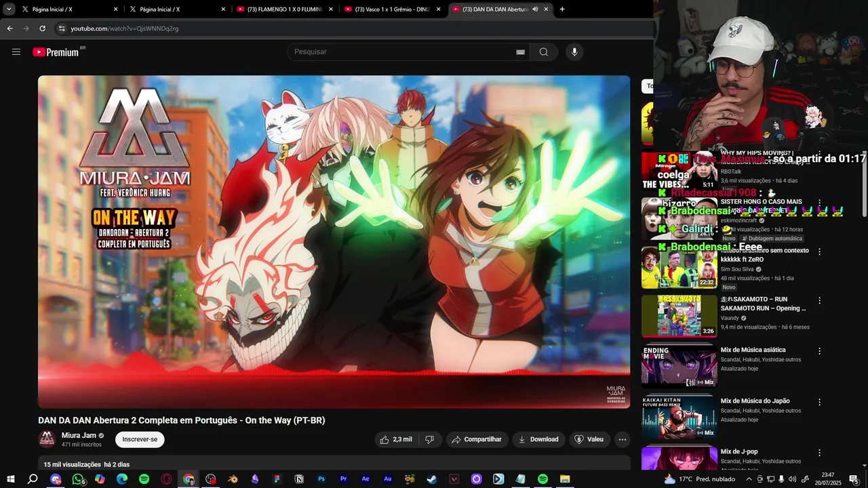Open After Effects from the taskbar
The width and height of the screenshot is (868, 488).
[366, 479]
